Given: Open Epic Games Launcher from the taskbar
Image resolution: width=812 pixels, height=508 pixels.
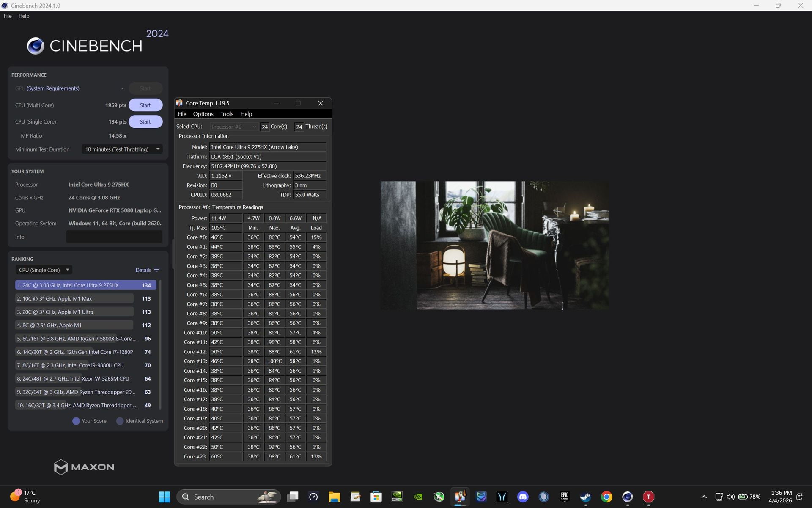Looking at the screenshot, I should coord(565,497).
